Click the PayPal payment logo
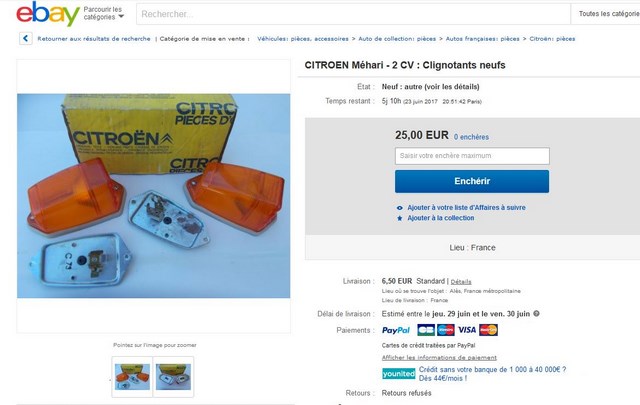The width and height of the screenshot is (640, 405). pos(396,330)
